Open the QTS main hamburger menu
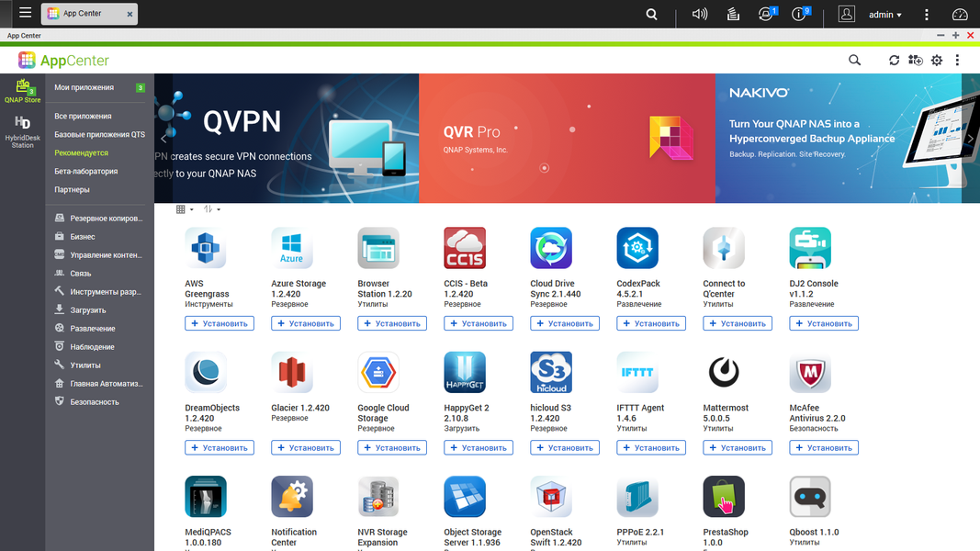 tap(25, 13)
